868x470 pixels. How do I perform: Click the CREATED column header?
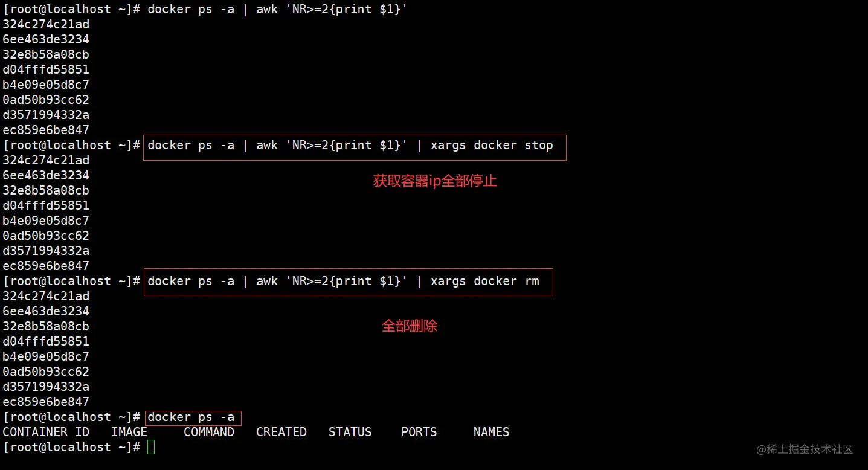281,432
